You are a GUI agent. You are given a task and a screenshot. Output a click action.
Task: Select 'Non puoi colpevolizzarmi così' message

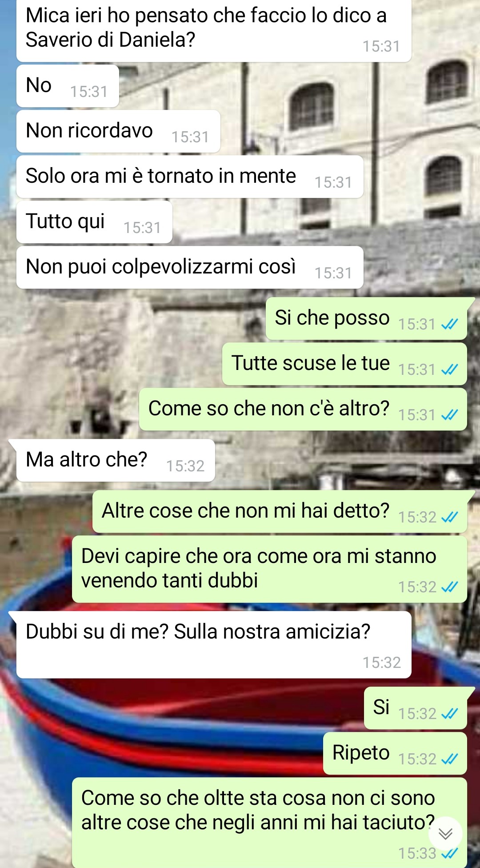click(190, 267)
